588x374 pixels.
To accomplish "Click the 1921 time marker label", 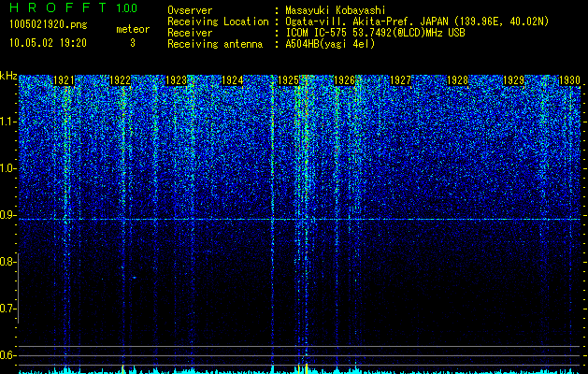I will tap(65, 80).
